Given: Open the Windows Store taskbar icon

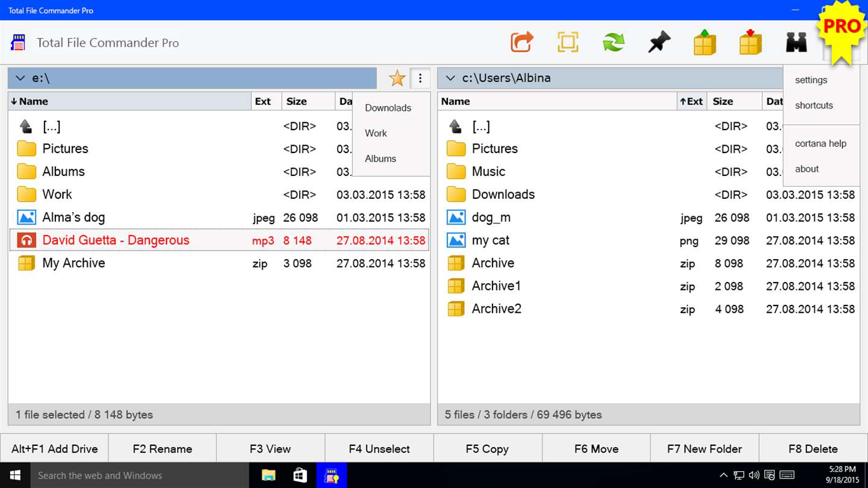Looking at the screenshot, I should point(300,475).
